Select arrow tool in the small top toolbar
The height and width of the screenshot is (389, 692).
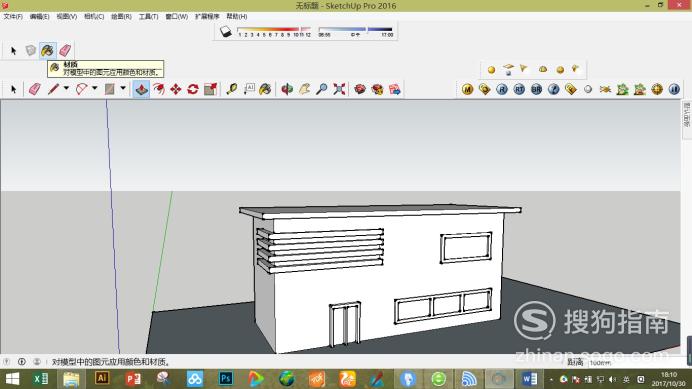tap(13, 51)
